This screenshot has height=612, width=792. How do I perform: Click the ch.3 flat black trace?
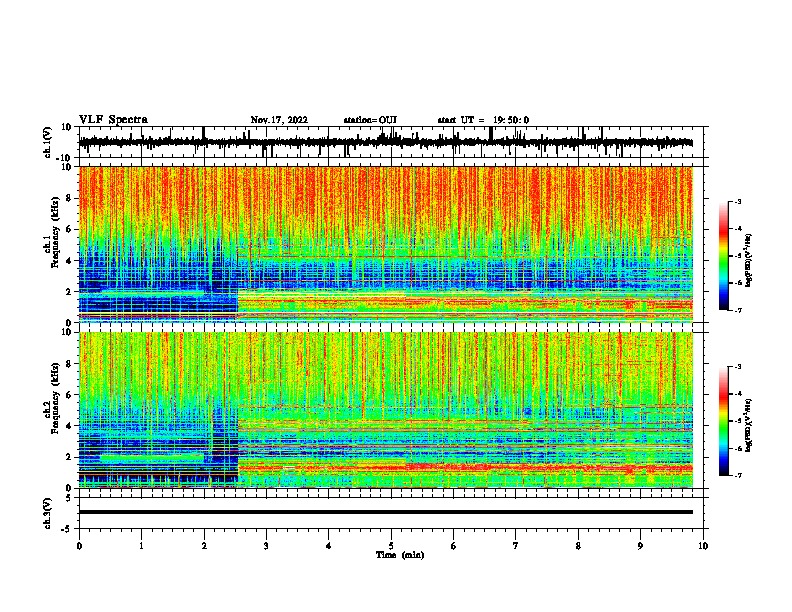click(386, 512)
